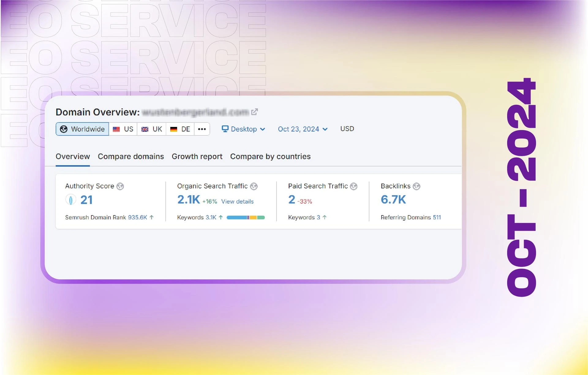Open the Growth report tab
Viewport: 588px width, 375px height.
click(197, 157)
